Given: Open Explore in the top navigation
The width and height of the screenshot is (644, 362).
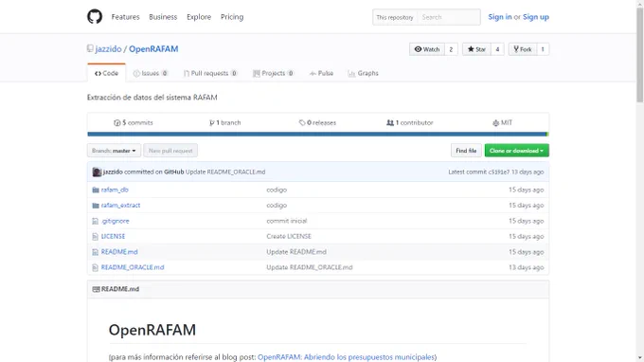Looking at the screenshot, I should click(199, 17).
